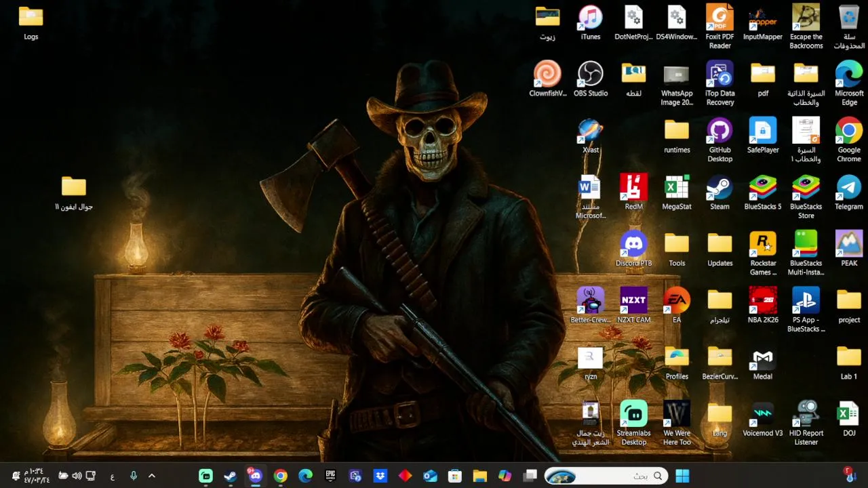
Task: Open the PEAK game shortcut
Action: pos(848,249)
